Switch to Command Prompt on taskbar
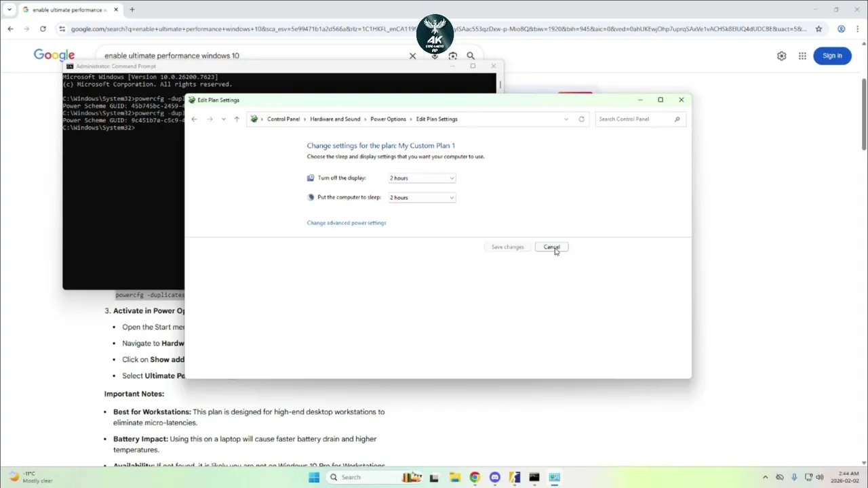868x488 pixels. (534, 477)
